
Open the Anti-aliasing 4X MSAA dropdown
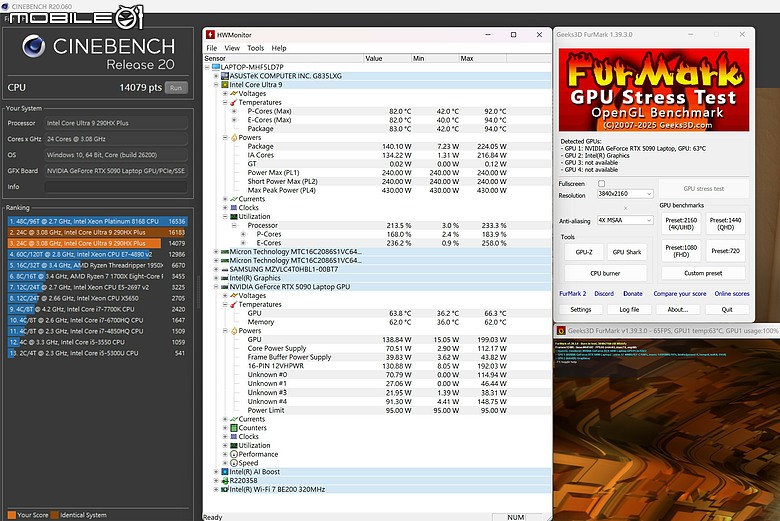point(625,220)
